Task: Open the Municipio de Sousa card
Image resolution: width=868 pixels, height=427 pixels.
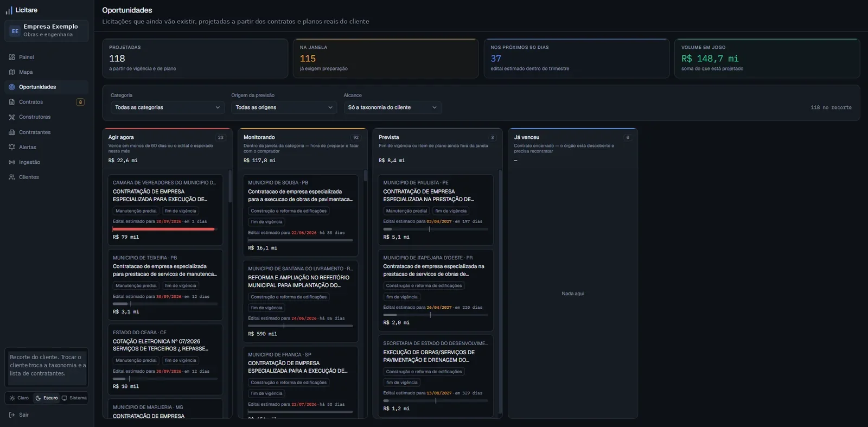Action: click(x=301, y=215)
